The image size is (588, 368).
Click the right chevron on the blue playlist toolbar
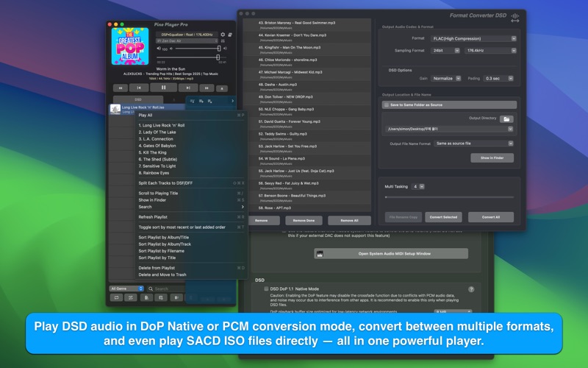[232, 101]
